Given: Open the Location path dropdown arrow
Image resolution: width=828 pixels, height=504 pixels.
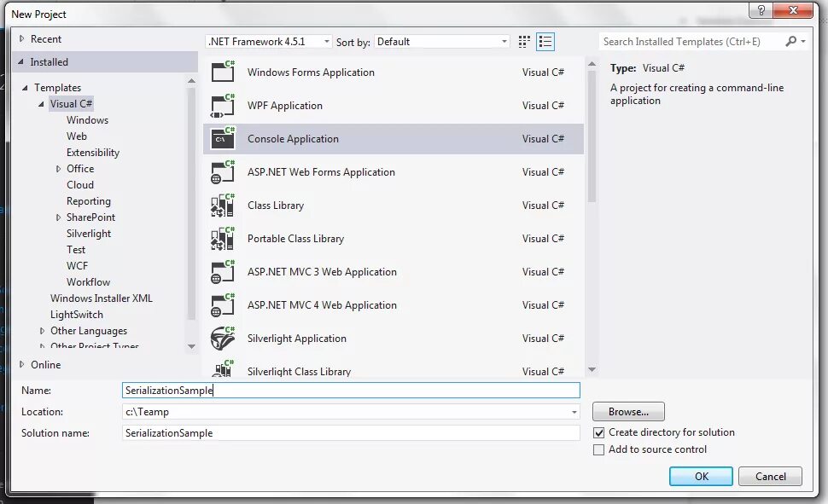Looking at the screenshot, I should (x=574, y=412).
